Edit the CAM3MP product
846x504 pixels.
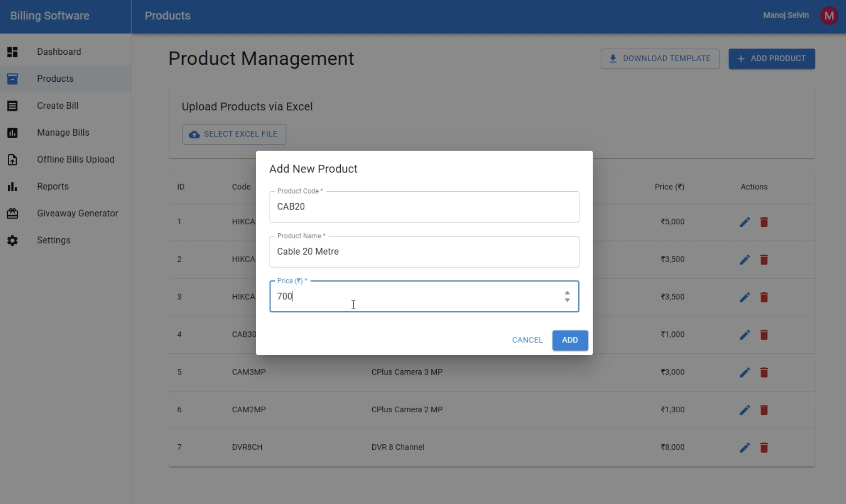tap(745, 372)
